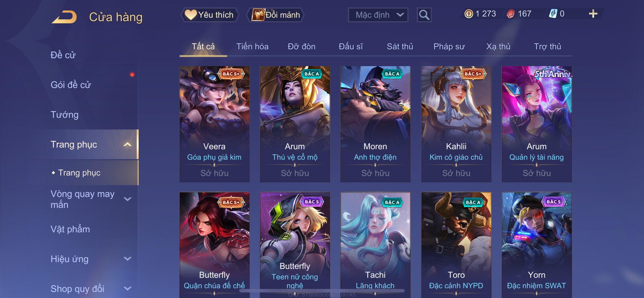Screen dimensions: 644x298
Task: Open Kahlii Kim cô giáo chủ skin card
Action: 456,124
